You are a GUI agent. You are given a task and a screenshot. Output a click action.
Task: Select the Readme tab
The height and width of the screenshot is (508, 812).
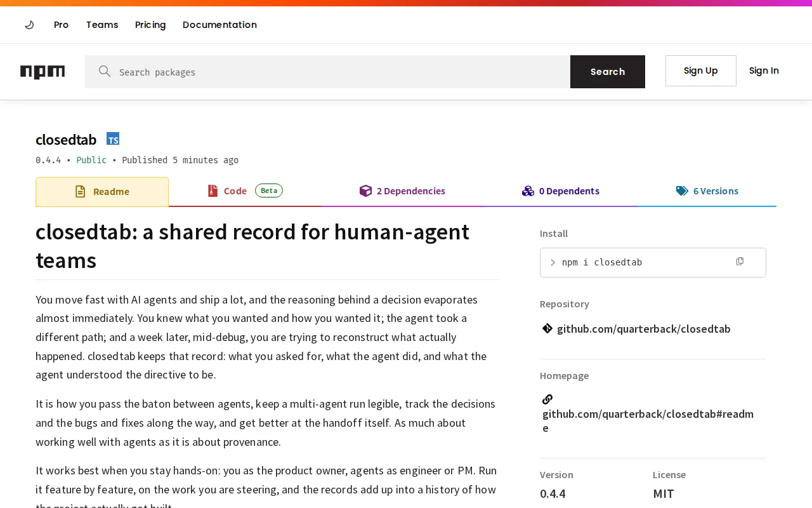point(102,192)
